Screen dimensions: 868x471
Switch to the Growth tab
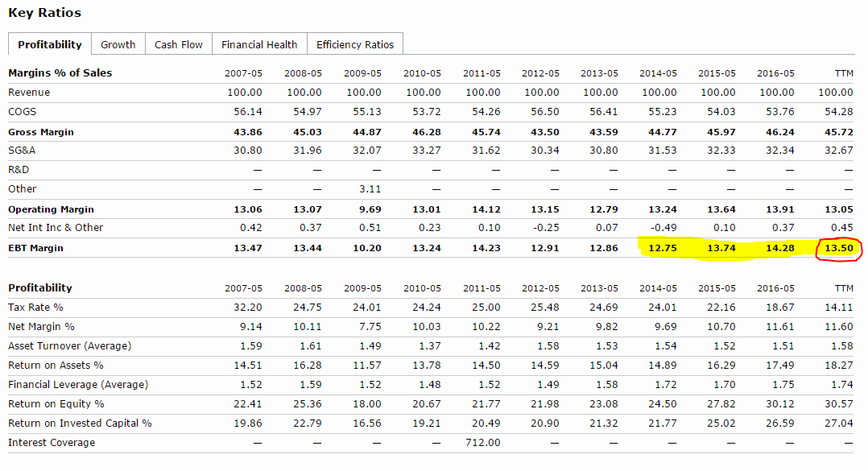118,44
